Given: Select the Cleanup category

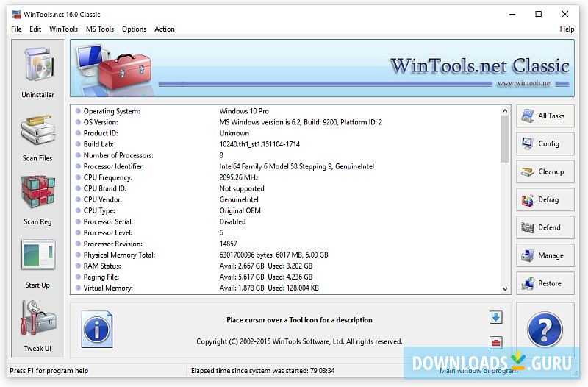Looking at the screenshot, I should pyautogui.click(x=545, y=171).
